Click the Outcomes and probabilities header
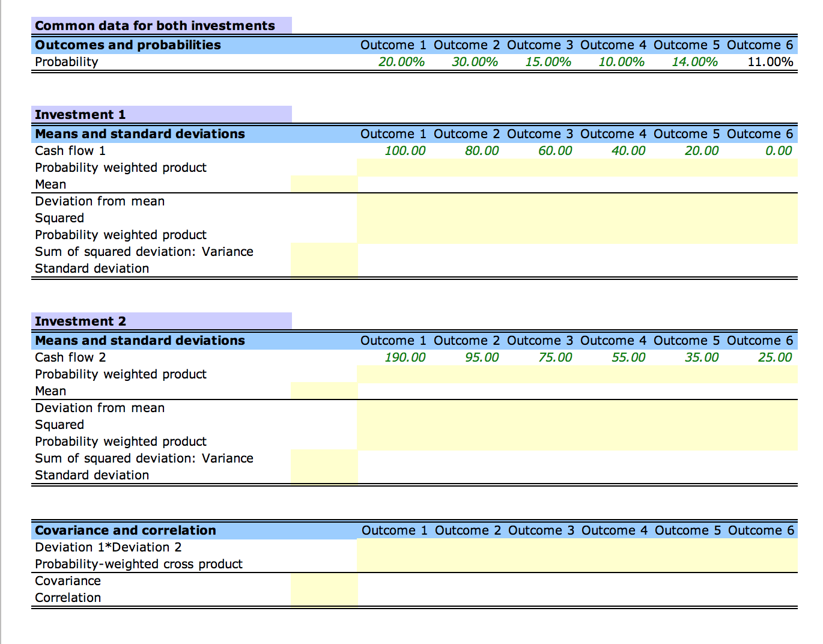Screen dimensions: 823x644 (x=127, y=44)
